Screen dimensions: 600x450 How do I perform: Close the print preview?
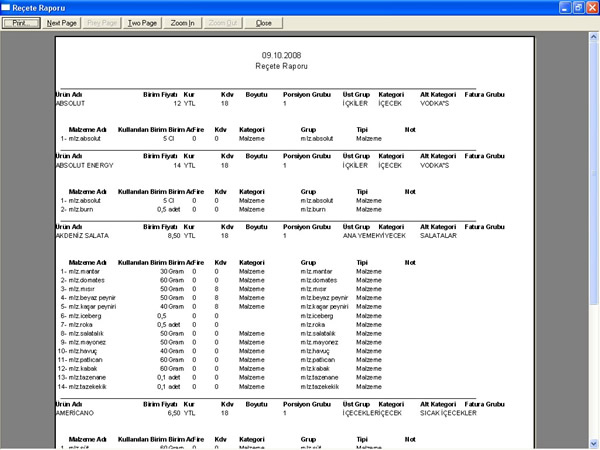point(264,23)
